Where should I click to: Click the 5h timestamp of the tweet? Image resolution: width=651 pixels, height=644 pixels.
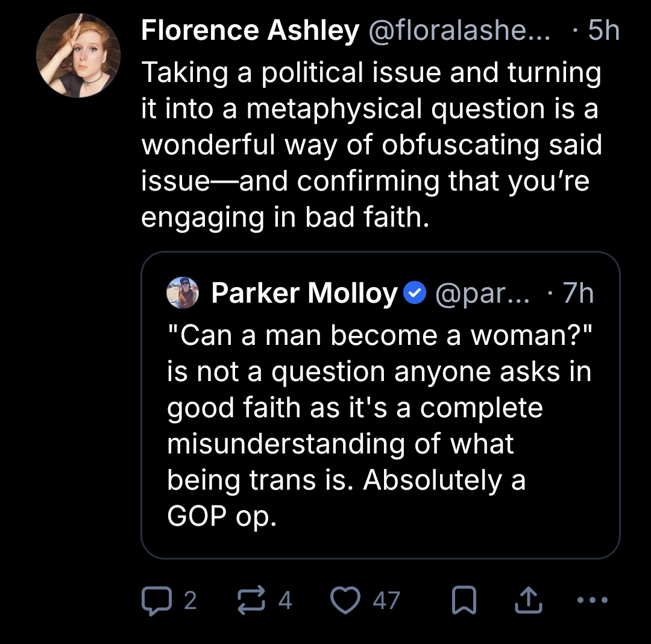(603, 30)
